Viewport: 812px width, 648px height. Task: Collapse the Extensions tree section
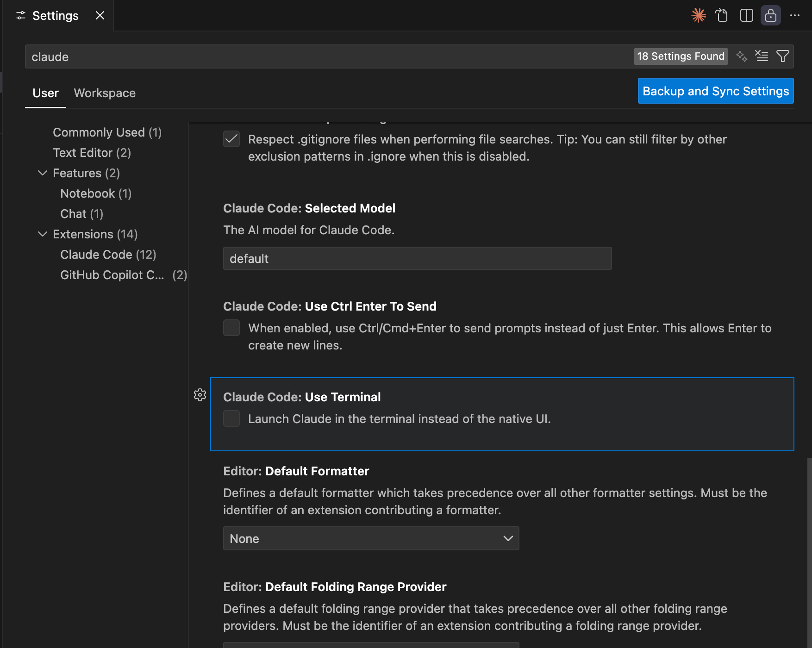(x=43, y=234)
